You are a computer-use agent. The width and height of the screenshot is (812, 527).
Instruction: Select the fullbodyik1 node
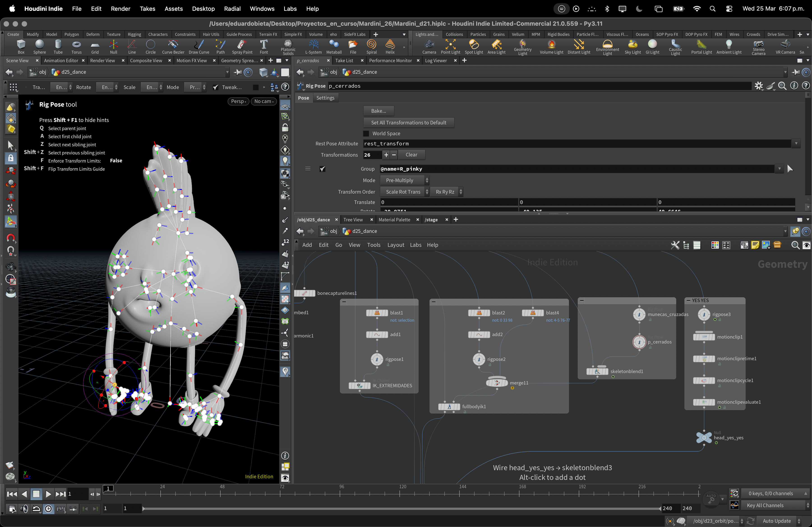pos(449,406)
